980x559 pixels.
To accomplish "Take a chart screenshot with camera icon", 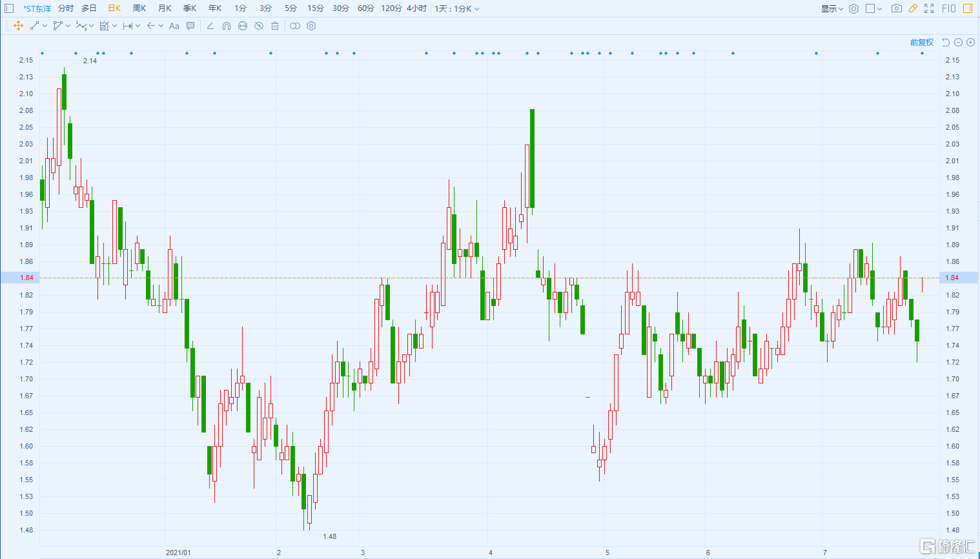I will 897,8.
